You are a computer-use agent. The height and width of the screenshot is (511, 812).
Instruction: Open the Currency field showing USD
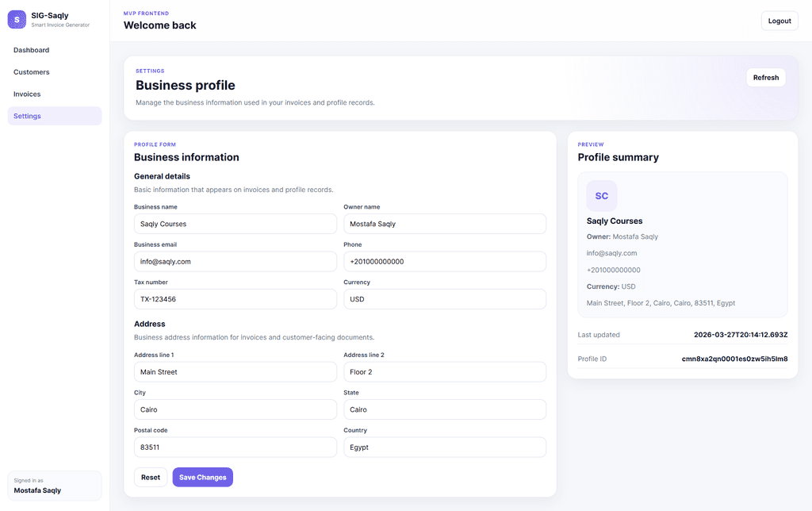pyautogui.click(x=444, y=299)
